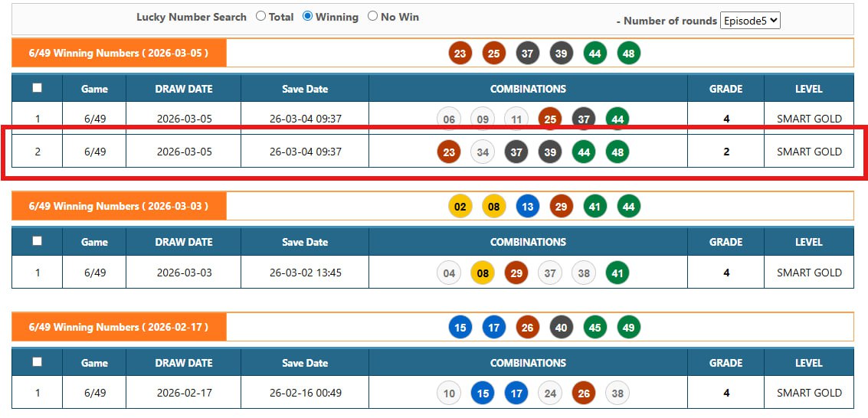Tick the select-all checkbox in the 2026-03-05 table header
Screen dimensions: 868x418
tap(37, 88)
